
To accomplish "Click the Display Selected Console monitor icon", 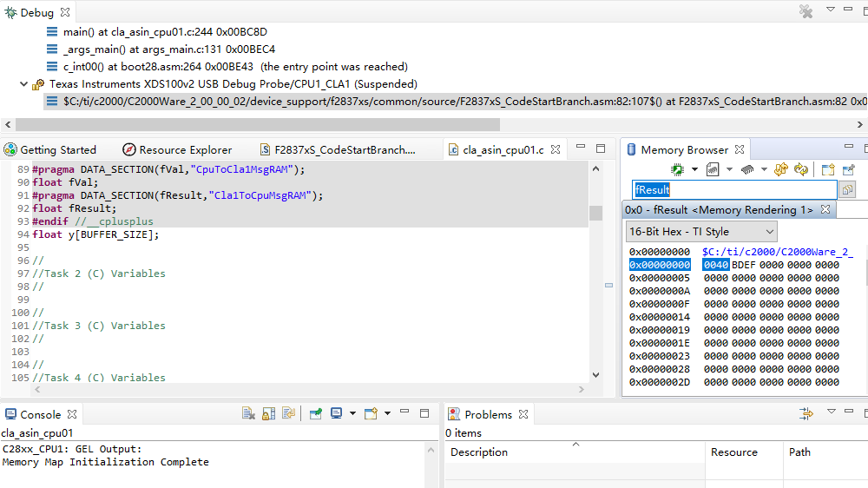I will pyautogui.click(x=336, y=413).
